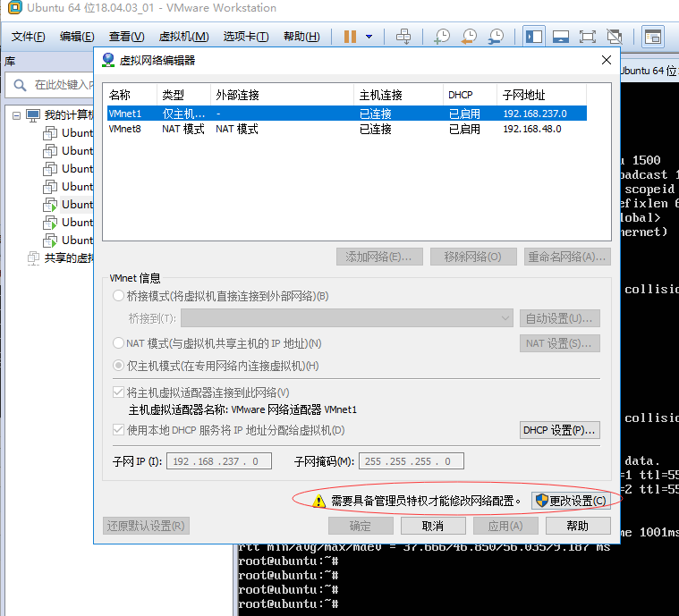The width and height of the screenshot is (679, 616).
Task: Revert to snapshot with the clock-arrow icon
Action: pyautogui.click(x=469, y=37)
